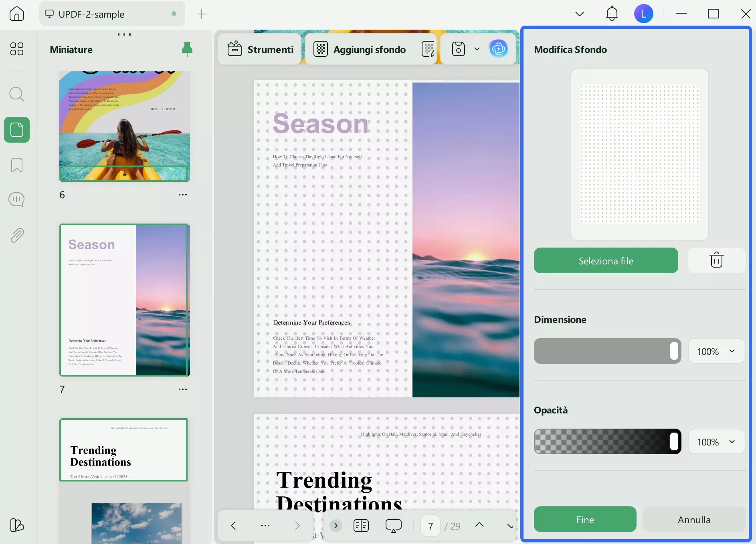Go forward with the right arrow

pos(297,526)
